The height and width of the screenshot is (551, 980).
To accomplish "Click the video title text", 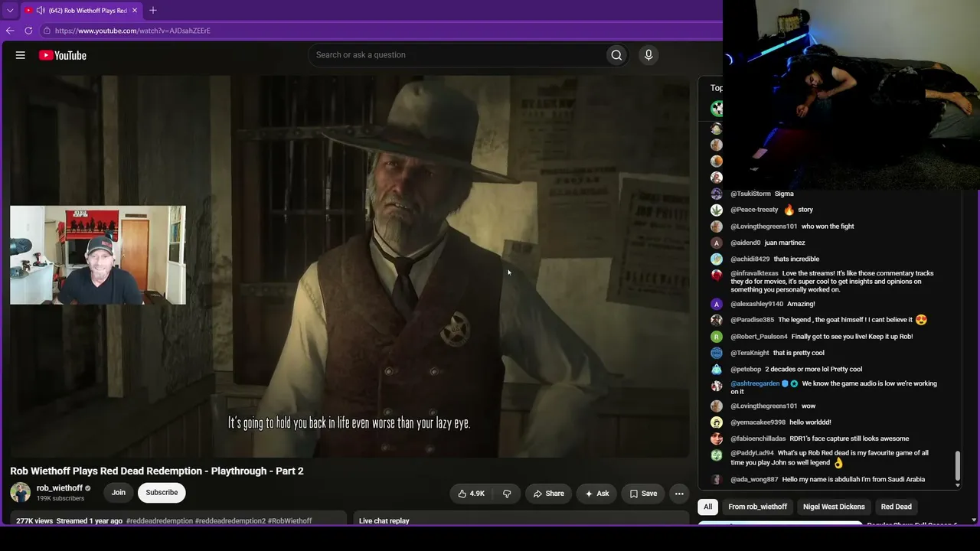I will pos(157,471).
